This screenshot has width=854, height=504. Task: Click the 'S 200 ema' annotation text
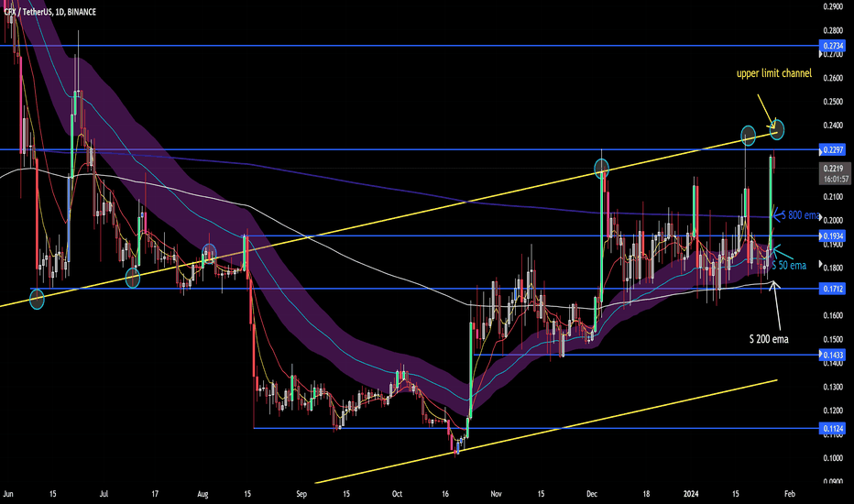tap(769, 339)
